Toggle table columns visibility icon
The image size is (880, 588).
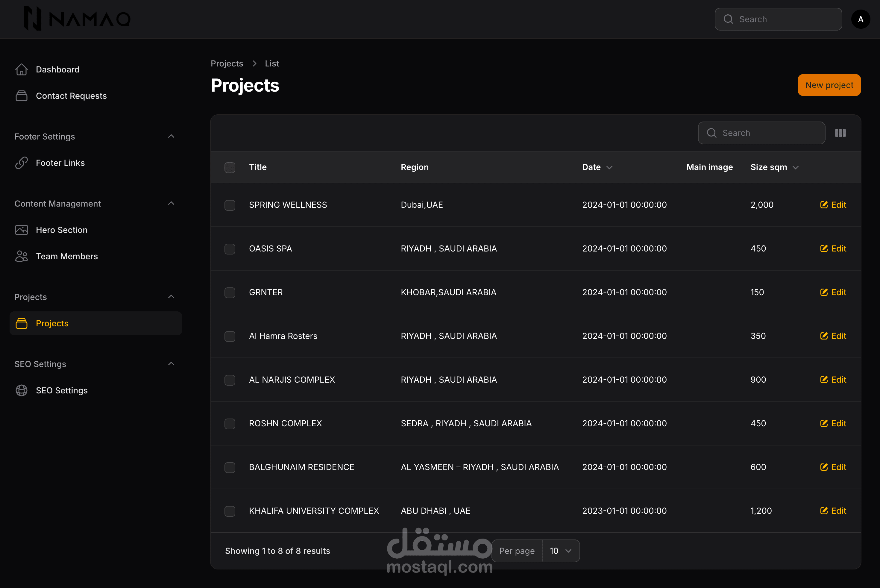pyautogui.click(x=840, y=133)
